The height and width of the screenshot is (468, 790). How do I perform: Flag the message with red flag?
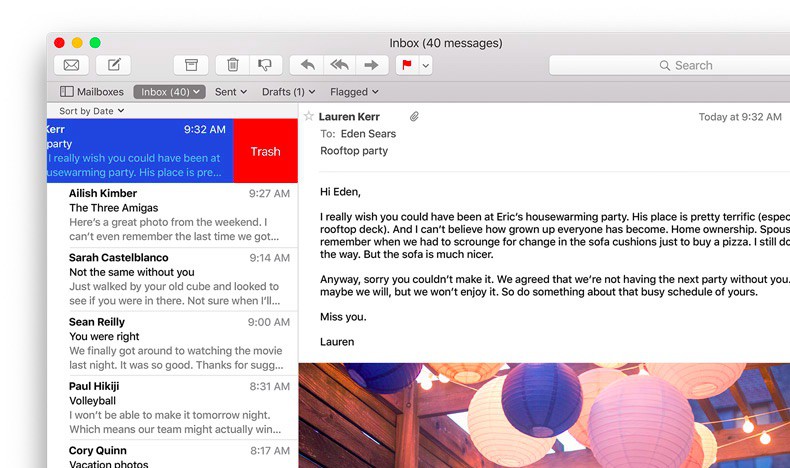(x=407, y=65)
